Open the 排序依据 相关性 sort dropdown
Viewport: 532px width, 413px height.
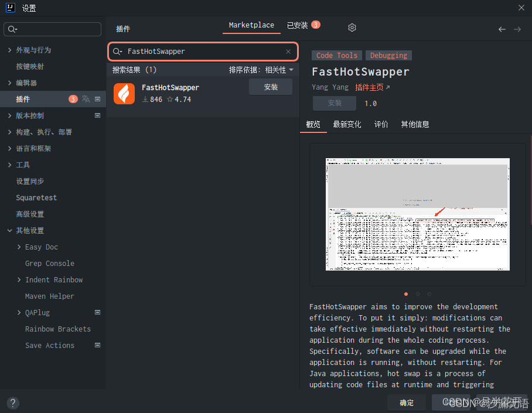click(261, 70)
